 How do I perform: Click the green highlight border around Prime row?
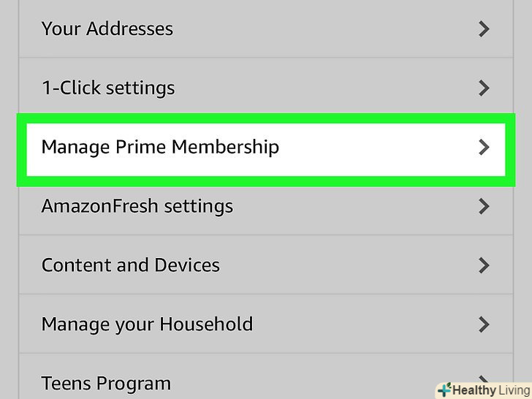click(x=266, y=118)
